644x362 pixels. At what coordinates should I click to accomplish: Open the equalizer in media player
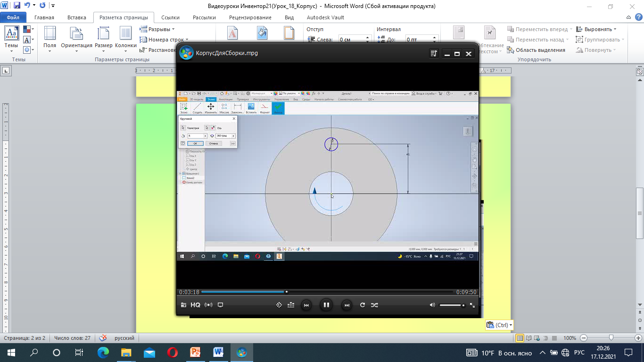291,305
